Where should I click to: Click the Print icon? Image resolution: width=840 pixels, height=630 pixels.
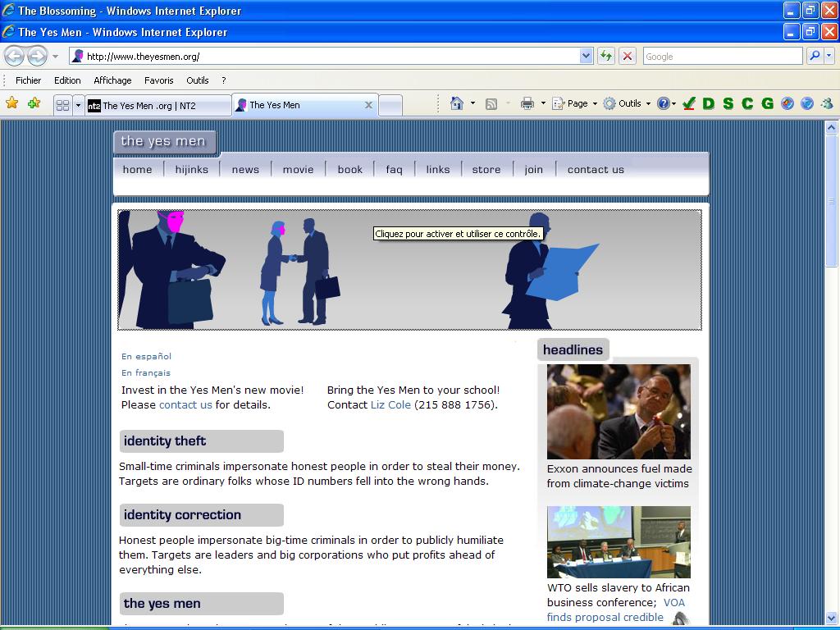tap(527, 103)
